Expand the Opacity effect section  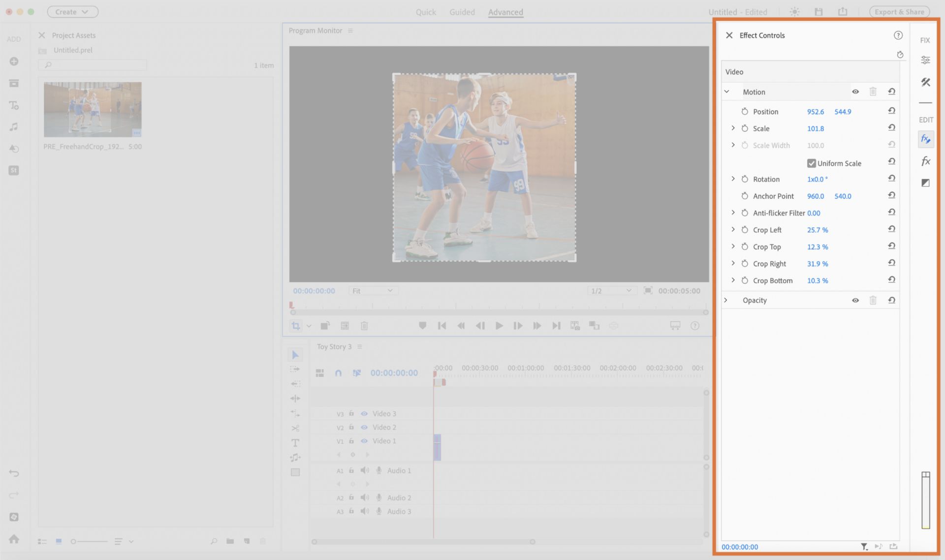tap(726, 300)
